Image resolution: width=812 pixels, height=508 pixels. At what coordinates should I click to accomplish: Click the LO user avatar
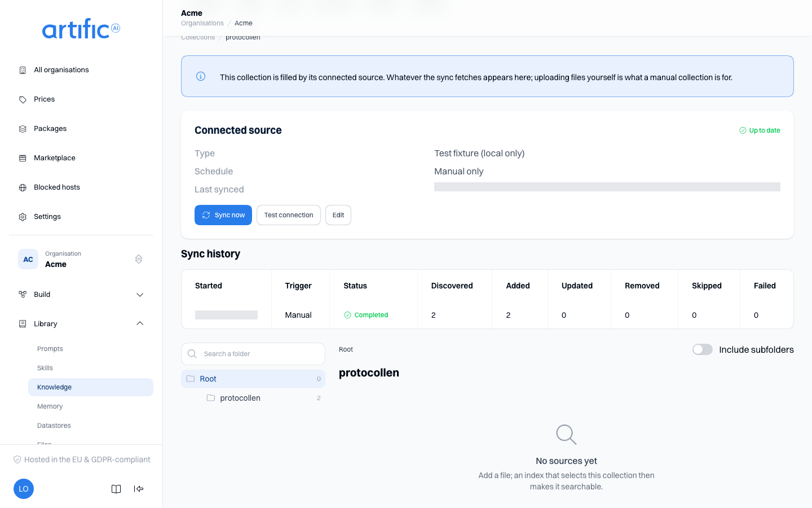tap(24, 489)
